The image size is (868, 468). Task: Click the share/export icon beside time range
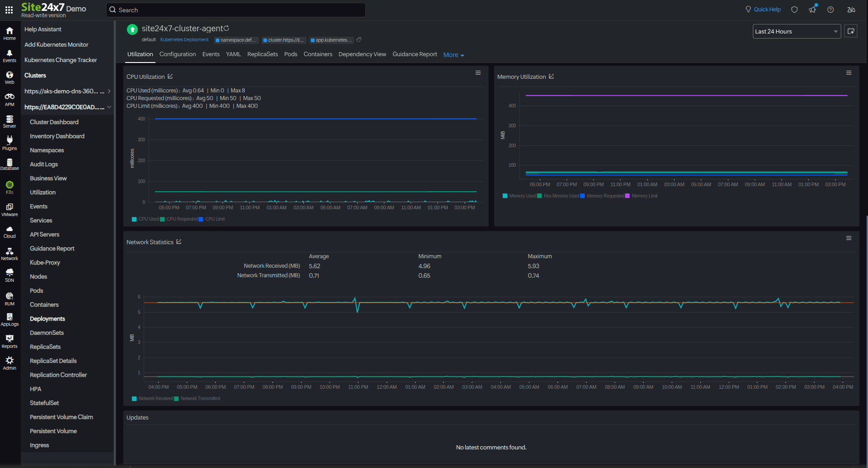pyautogui.click(x=851, y=31)
